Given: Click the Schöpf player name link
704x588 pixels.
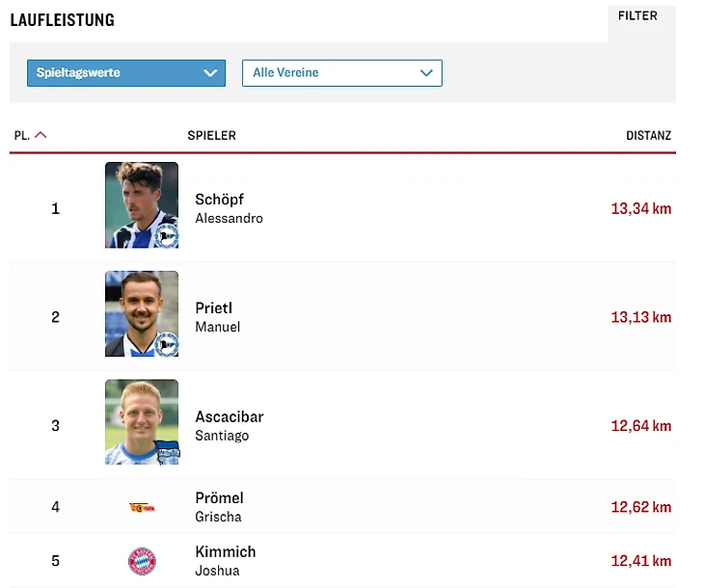Looking at the screenshot, I should coord(219,200).
